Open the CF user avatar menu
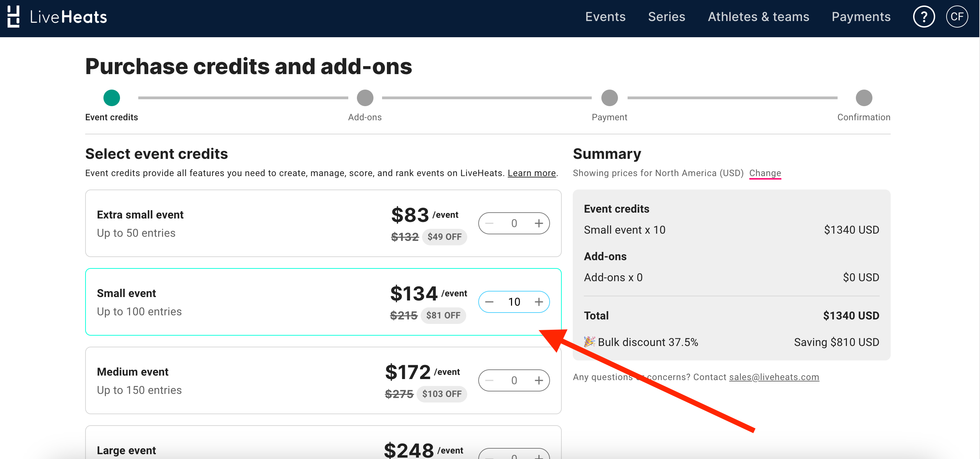980x459 pixels. click(x=957, y=17)
